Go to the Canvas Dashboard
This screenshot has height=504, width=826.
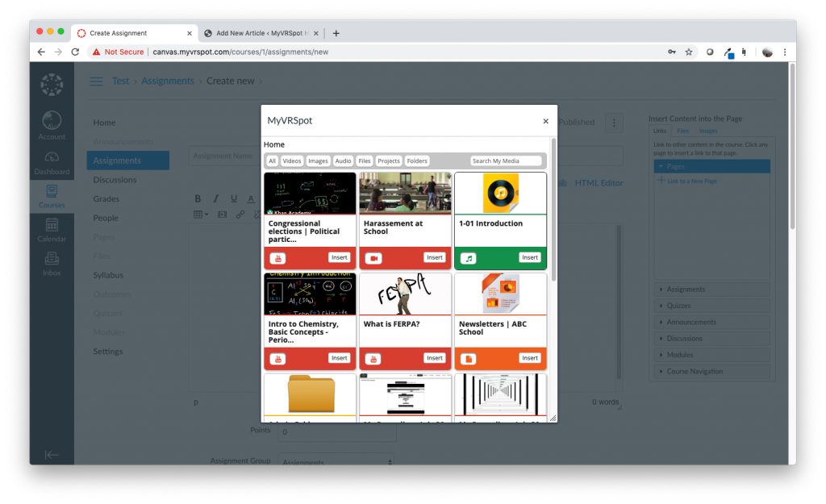(x=52, y=163)
